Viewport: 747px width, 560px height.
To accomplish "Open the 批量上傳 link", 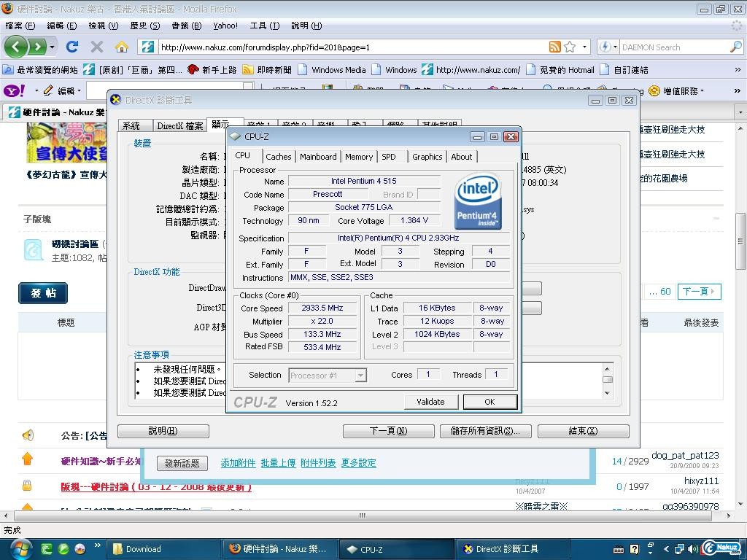I will pyautogui.click(x=278, y=463).
